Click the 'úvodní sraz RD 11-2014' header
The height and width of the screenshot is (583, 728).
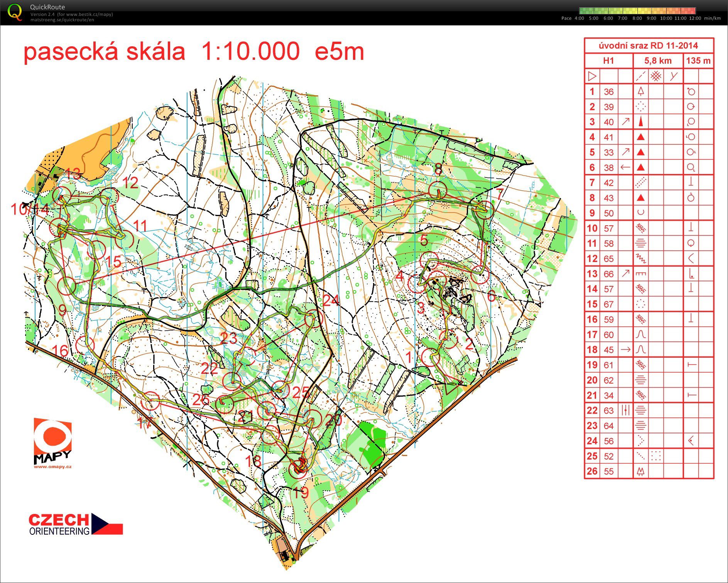pyautogui.click(x=649, y=46)
